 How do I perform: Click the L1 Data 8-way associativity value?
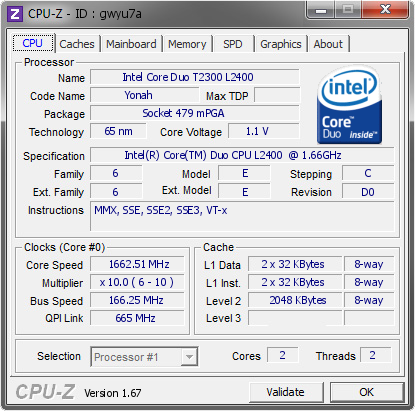pos(369,264)
